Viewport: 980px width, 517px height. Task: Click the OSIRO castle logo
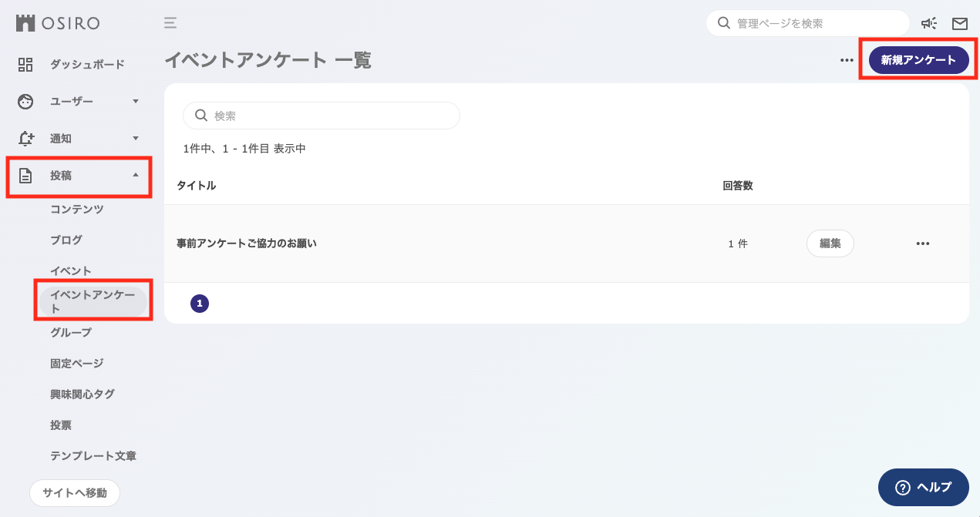tap(25, 23)
